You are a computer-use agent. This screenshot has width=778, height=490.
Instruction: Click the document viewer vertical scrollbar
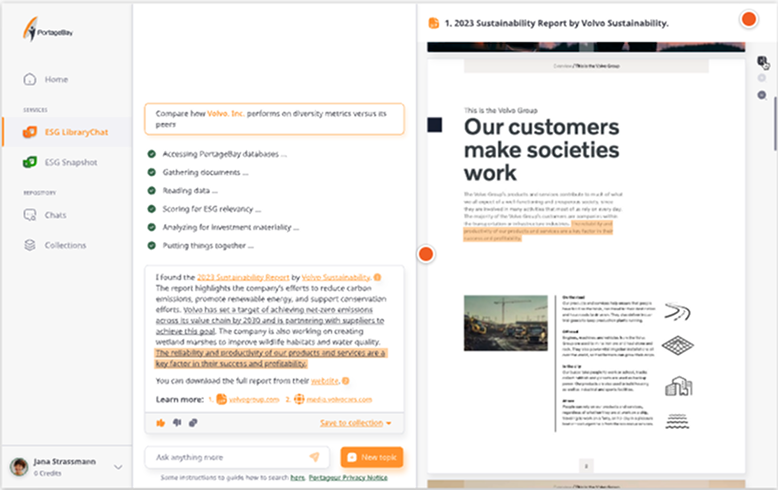pos(775,124)
